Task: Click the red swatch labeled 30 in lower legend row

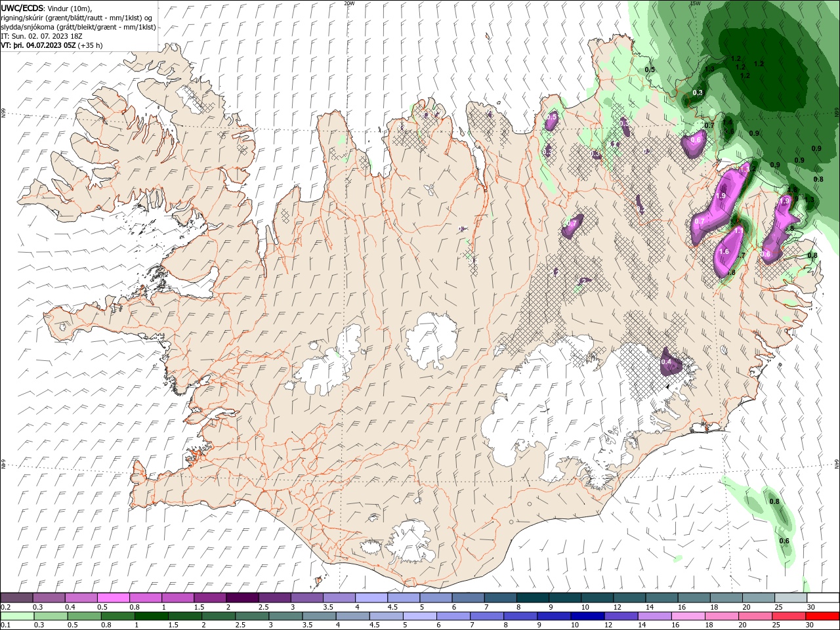Action: pyautogui.click(x=822, y=616)
